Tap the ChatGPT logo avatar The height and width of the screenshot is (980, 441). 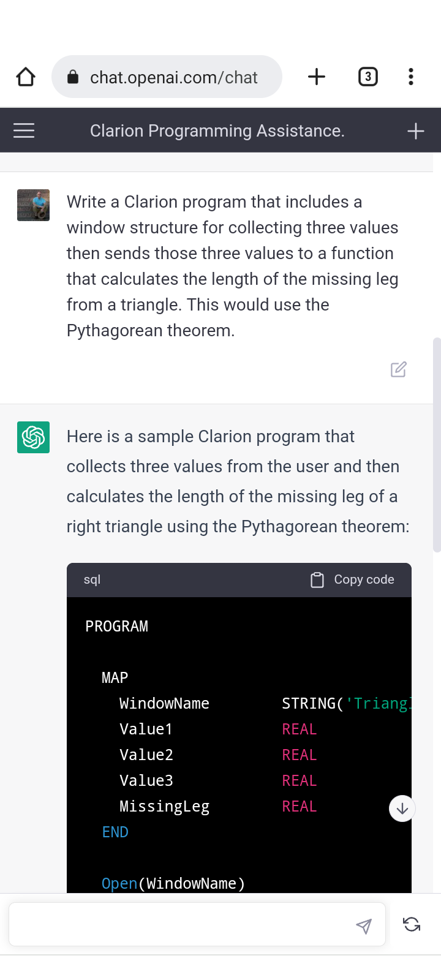click(x=33, y=437)
